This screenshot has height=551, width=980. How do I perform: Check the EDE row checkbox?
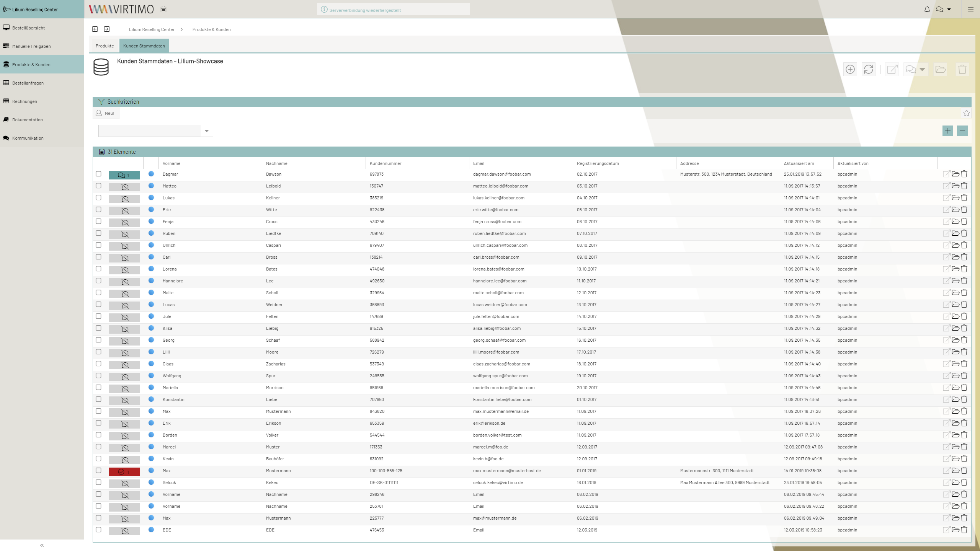pyautogui.click(x=98, y=530)
